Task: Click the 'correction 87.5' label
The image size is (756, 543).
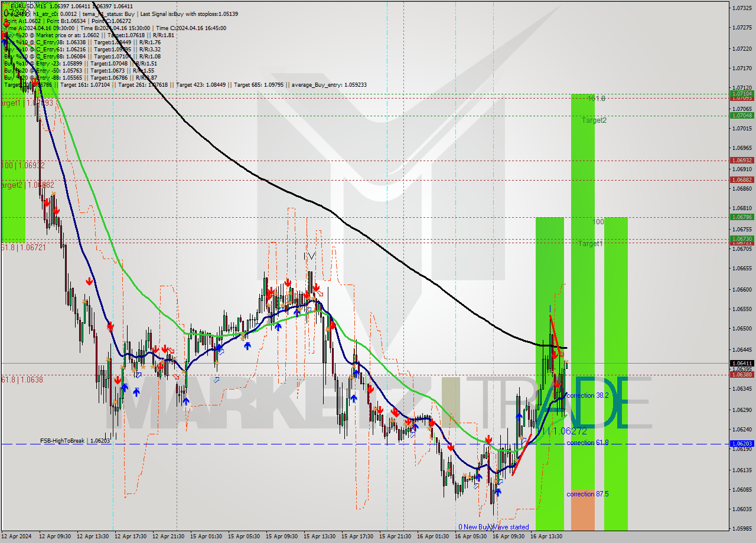Action: point(587,494)
